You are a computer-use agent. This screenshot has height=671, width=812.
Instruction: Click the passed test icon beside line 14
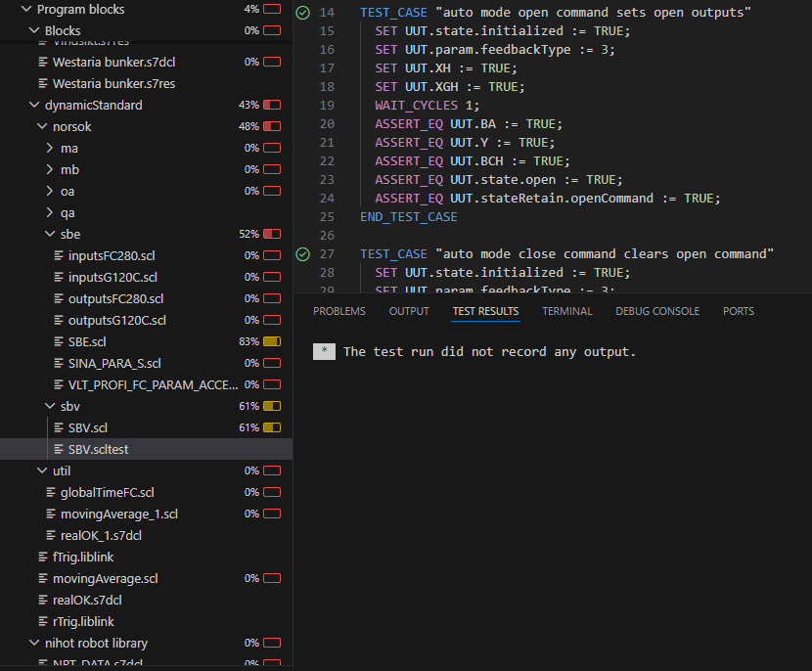click(302, 13)
